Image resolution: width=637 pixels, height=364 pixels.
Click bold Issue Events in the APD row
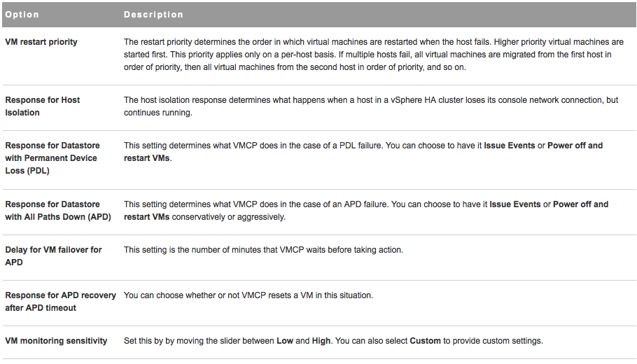coord(515,204)
